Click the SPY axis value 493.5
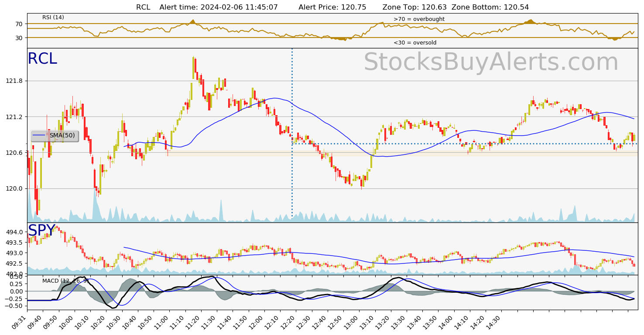Screen dimensions: 644x335 (15, 243)
